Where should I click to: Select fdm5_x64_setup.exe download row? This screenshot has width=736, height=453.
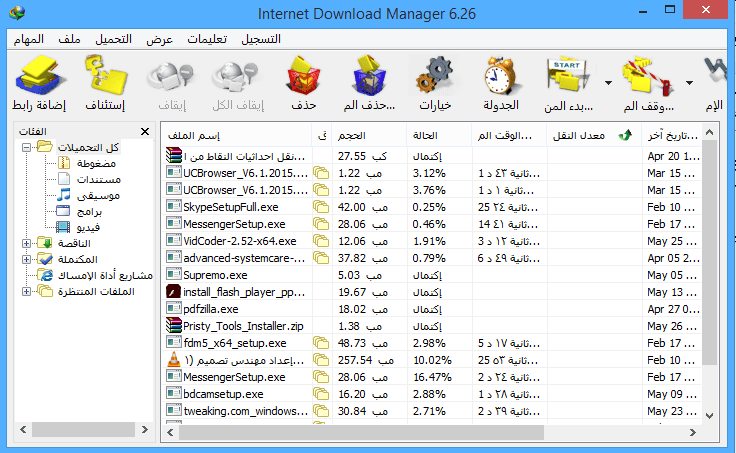tap(432, 343)
